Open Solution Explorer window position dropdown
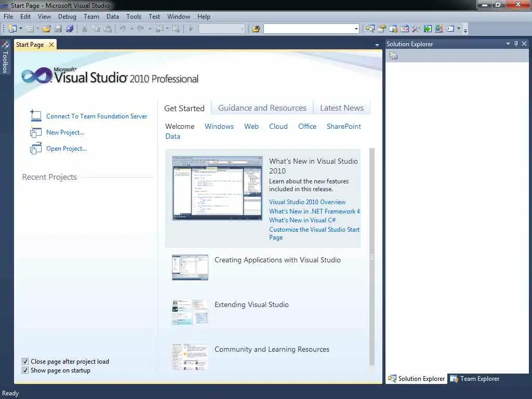The image size is (532, 399). [x=508, y=44]
